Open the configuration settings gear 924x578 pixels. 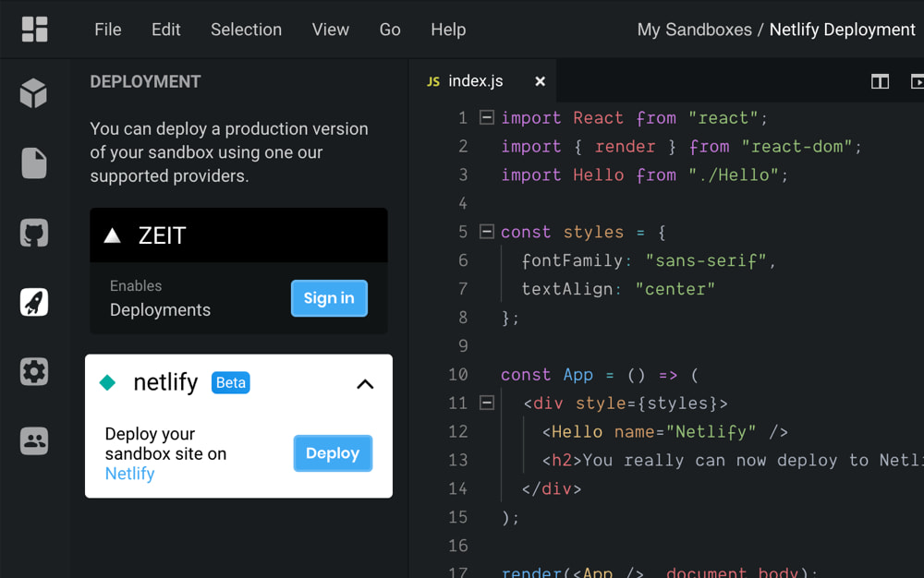pos(34,371)
